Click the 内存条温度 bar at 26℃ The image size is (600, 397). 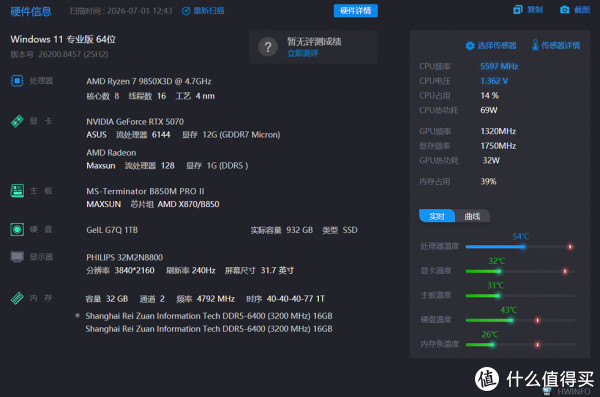pos(492,345)
